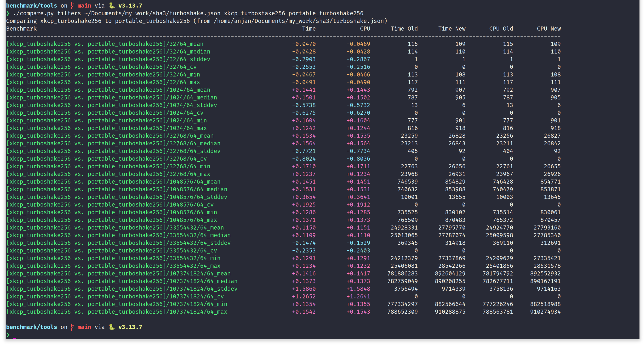Click the git branch icon in bottom prompt
This screenshot has height=345, width=644.
pos(72,327)
